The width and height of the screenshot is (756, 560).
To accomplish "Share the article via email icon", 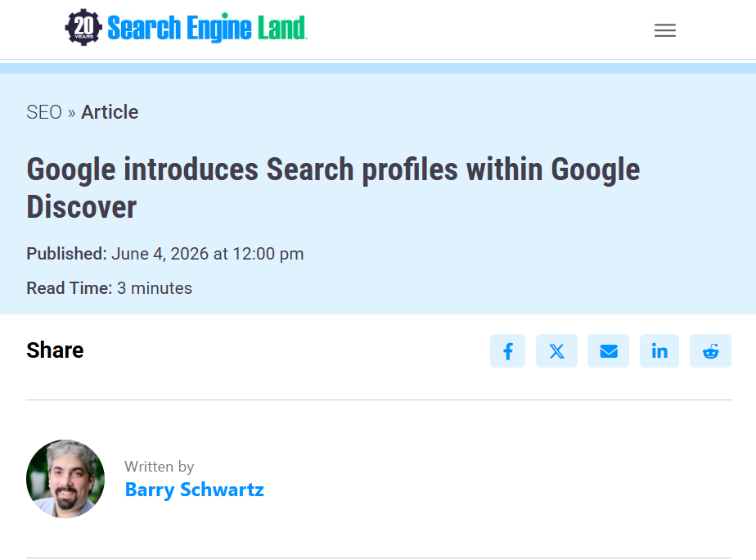I will (608, 350).
